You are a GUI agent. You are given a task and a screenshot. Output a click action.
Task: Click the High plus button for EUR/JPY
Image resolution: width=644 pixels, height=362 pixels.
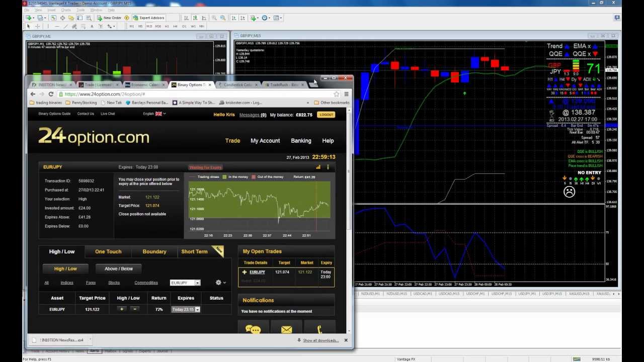tap(122, 309)
